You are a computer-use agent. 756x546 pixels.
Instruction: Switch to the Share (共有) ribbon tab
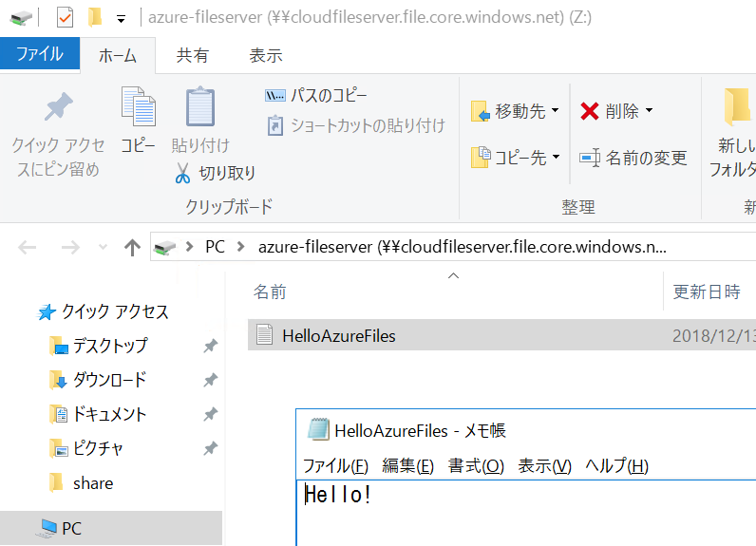click(192, 55)
